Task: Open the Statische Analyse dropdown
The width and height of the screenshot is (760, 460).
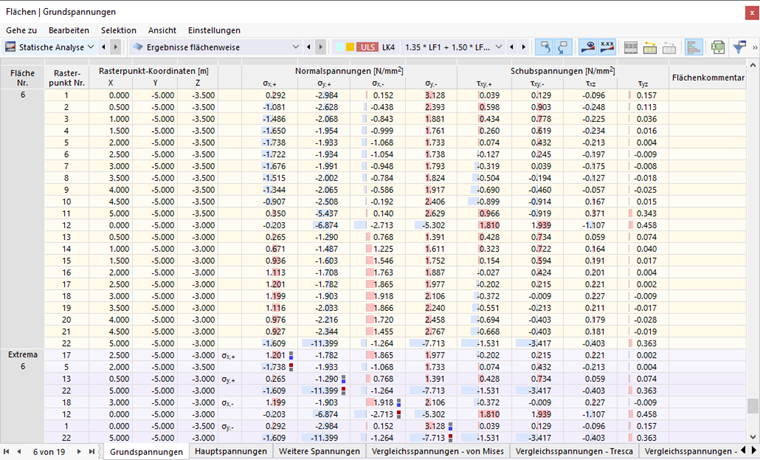Action: (90, 47)
